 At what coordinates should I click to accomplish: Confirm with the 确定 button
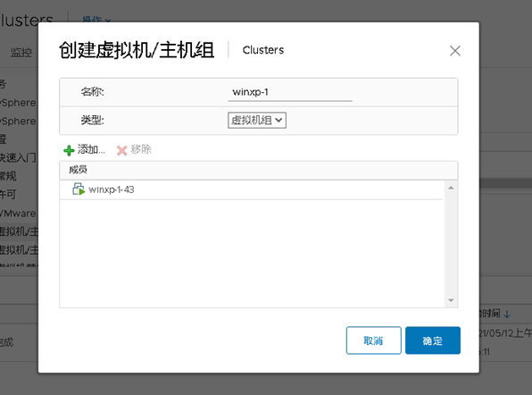(433, 340)
